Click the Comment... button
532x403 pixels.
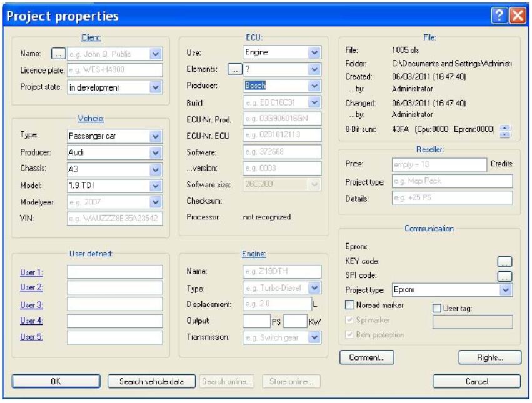point(366,357)
